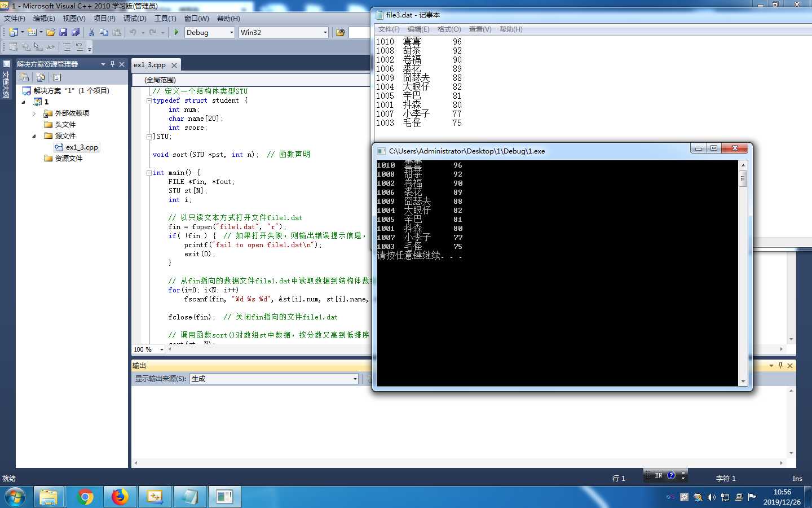Select the 资源文件 folder in the tree
Image resolution: width=812 pixels, height=508 pixels.
69,159
